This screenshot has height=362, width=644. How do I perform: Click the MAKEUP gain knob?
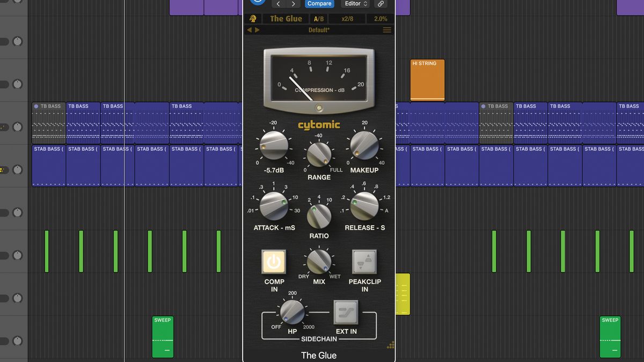click(364, 146)
